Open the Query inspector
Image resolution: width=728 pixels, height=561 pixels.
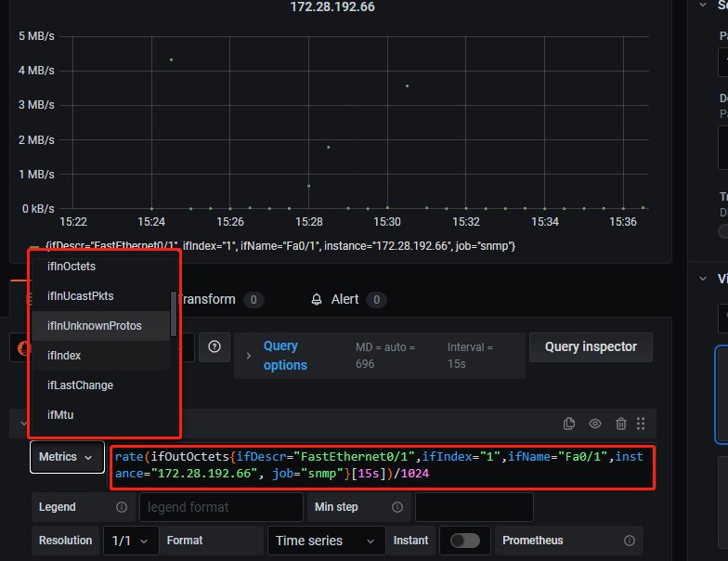click(x=591, y=347)
